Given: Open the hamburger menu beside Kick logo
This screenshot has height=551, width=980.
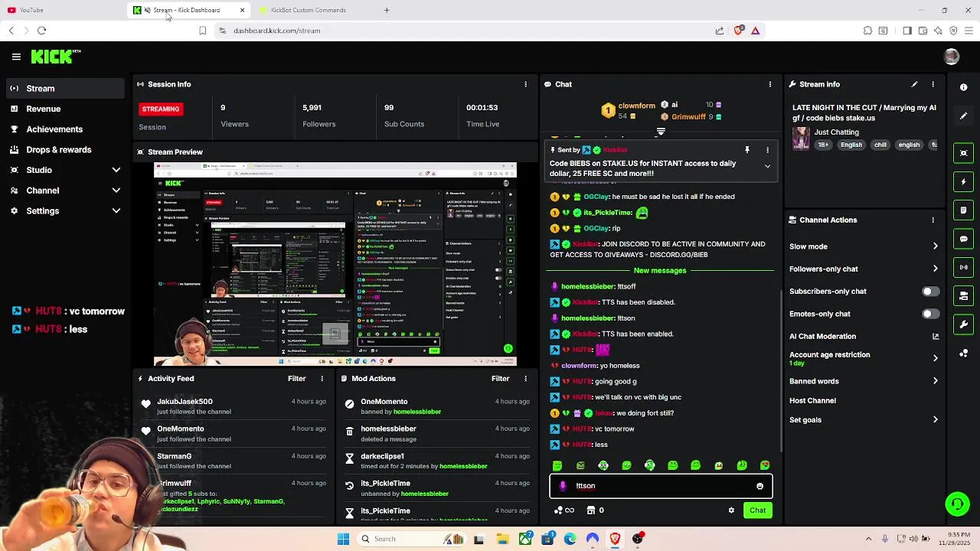Looking at the screenshot, I should click(x=16, y=57).
